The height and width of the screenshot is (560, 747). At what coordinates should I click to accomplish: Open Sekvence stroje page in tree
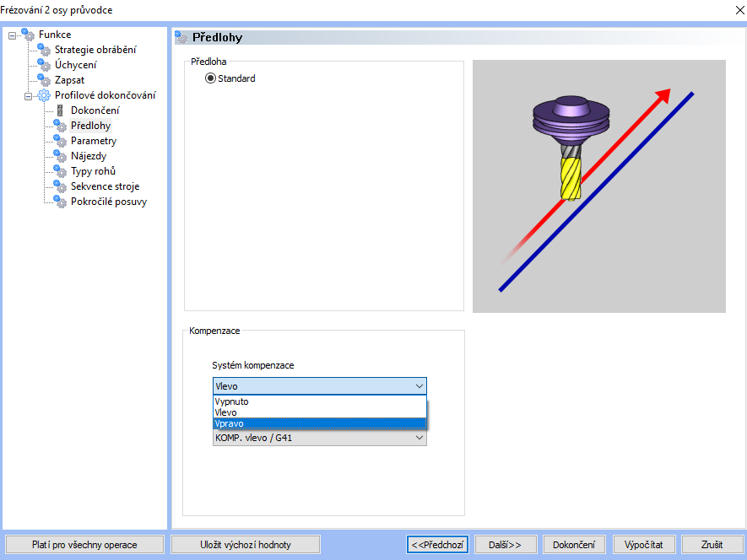[x=105, y=186]
